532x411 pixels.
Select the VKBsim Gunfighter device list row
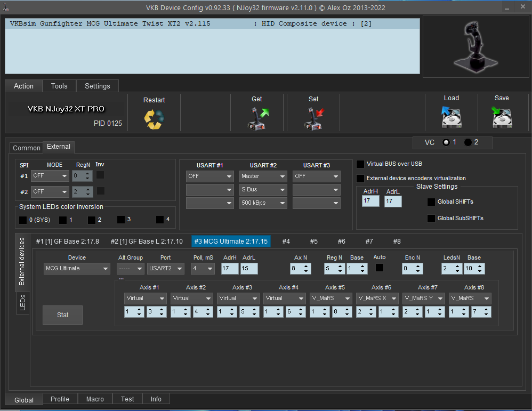pyautogui.click(x=212, y=24)
